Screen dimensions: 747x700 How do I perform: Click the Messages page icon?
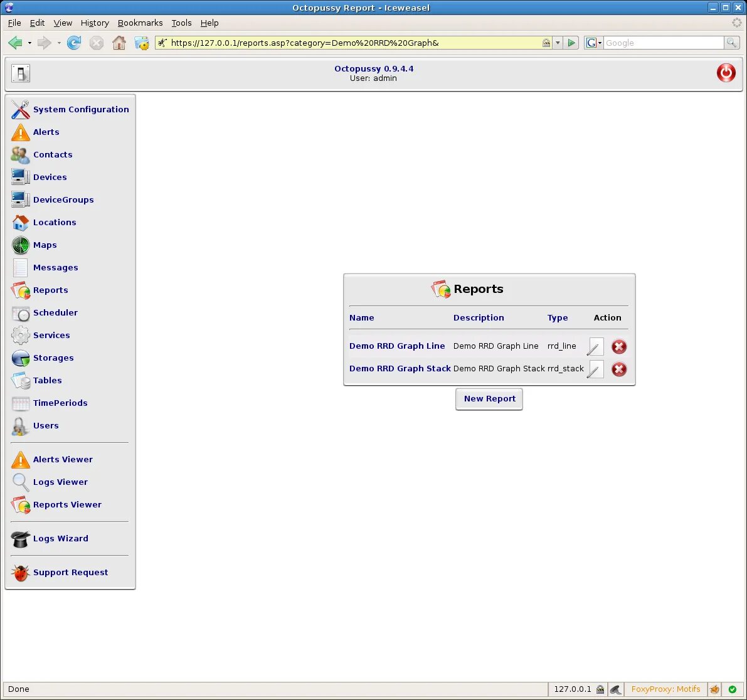coord(21,267)
